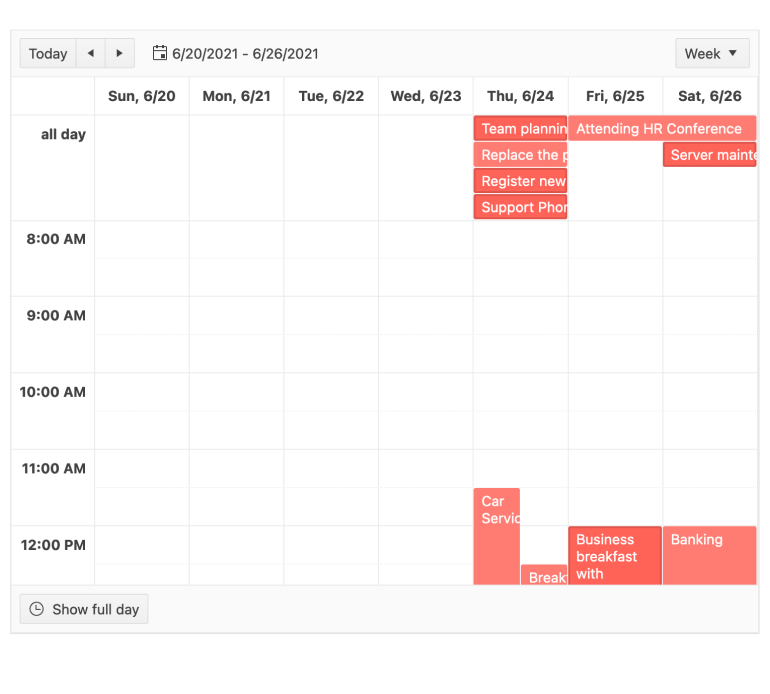Viewport: 770px width, 694px height.
Task: Show full day hours
Action: [x=84, y=609]
